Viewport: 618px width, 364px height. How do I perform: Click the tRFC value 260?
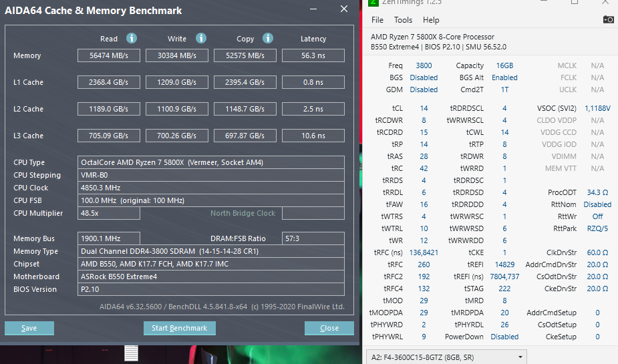click(424, 264)
